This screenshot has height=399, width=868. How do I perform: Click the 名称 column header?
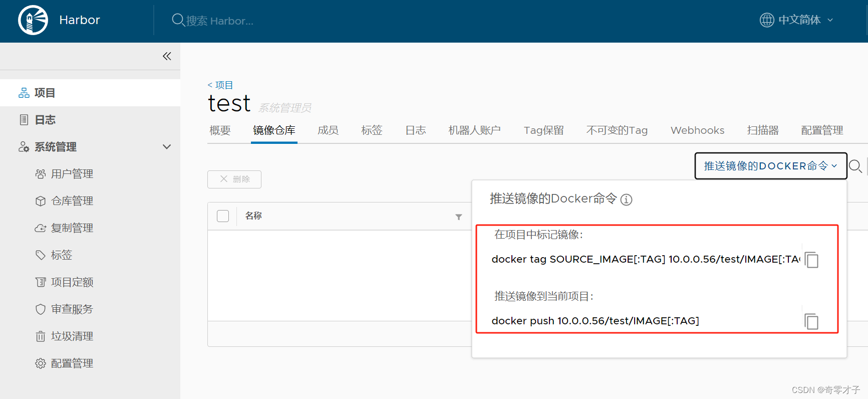click(x=253, y=216)
